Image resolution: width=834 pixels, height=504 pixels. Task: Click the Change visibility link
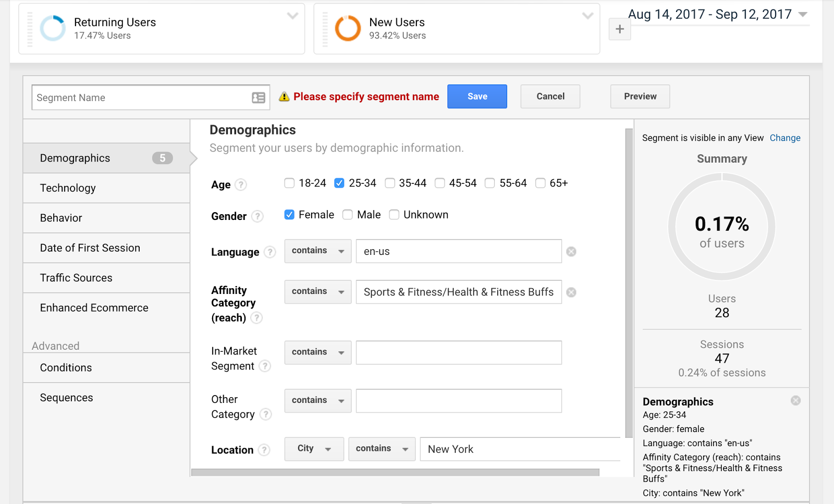click(785, 138)
